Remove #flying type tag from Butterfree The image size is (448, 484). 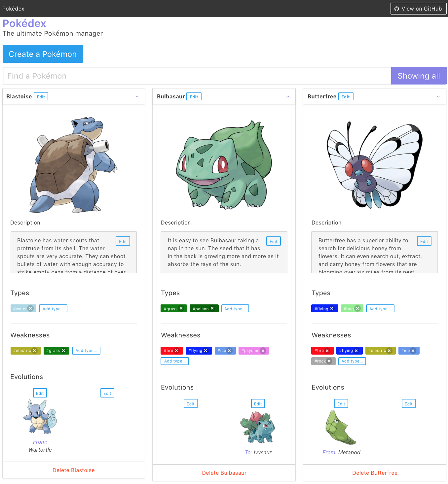(x=332, y=308)
